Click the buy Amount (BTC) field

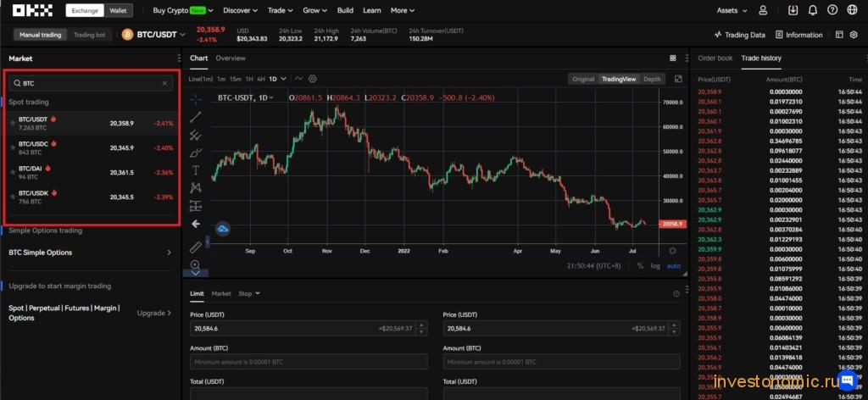pyautogui.click(x=309, y=362)
